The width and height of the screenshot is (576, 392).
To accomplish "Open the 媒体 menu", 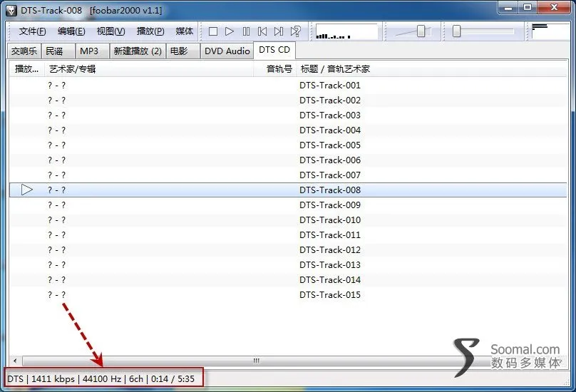I will coord(184,31).
